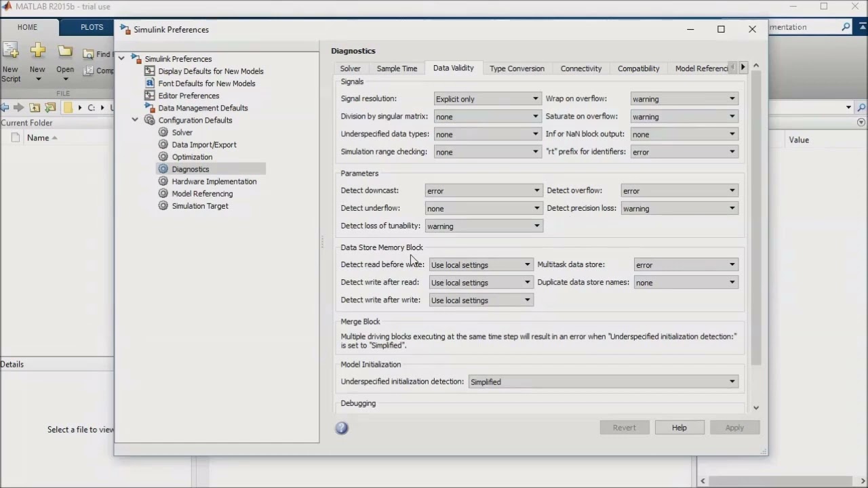Click the browse for folder icon

tap(50, 107)
